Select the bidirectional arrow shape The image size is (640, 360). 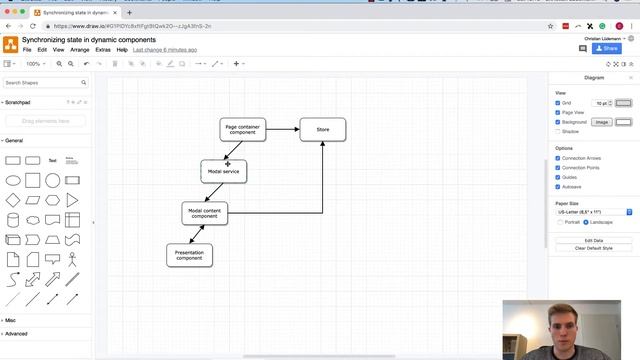[x=33, y=279]
